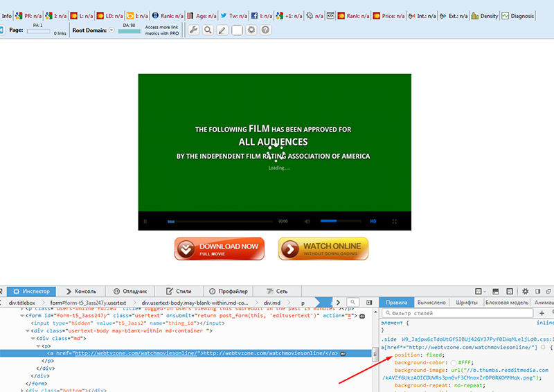The width and height of the screenshot is (554, 392).
Task: Toggle the inspector sidebar pane icon
Action: [369, 303]
